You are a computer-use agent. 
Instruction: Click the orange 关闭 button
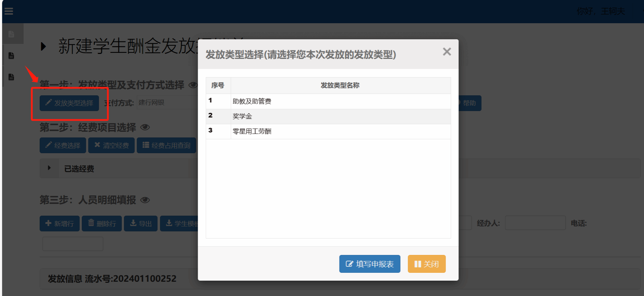click(x=426, y=264)
